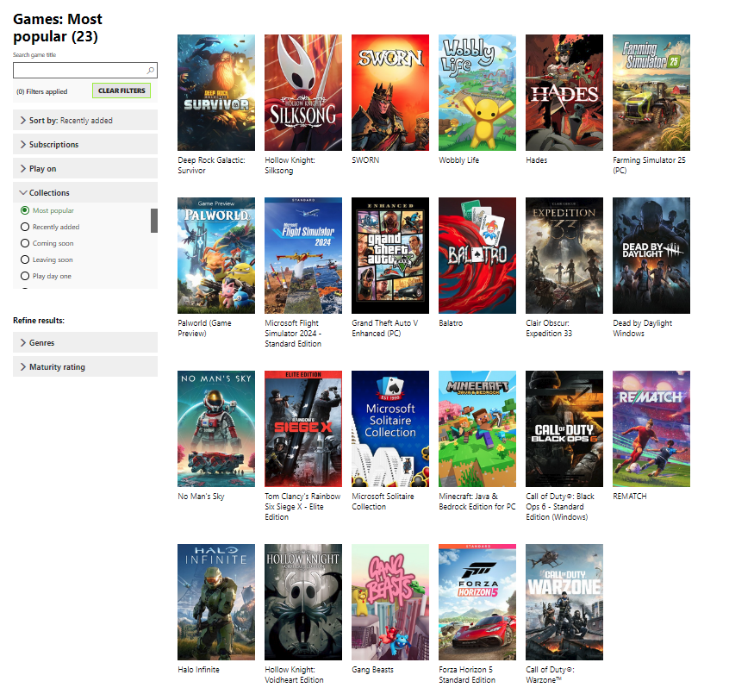Image resolution: width=729 pixels, height=700 pixels.
Task: Open the Hades game cover
Action: [564, 92]
